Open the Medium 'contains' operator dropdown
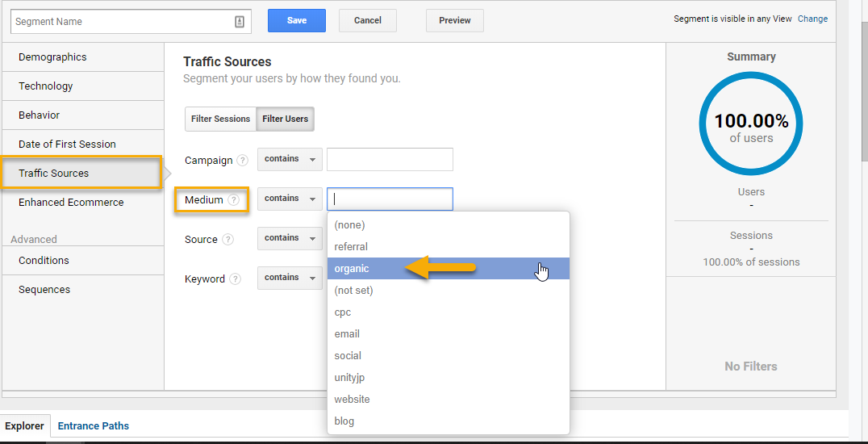This screenshot has height=444, width=868. 290,199
